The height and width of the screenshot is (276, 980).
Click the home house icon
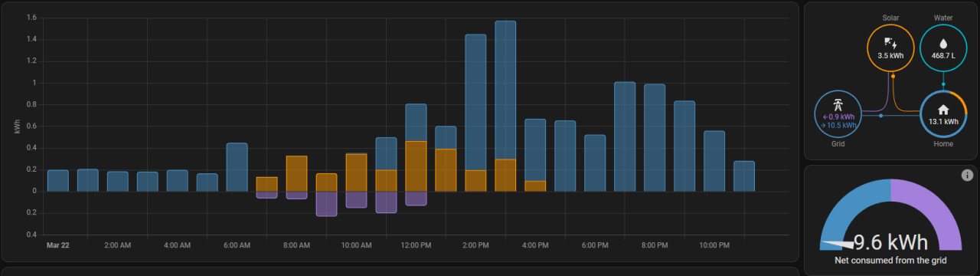click(x=943, y=110)
